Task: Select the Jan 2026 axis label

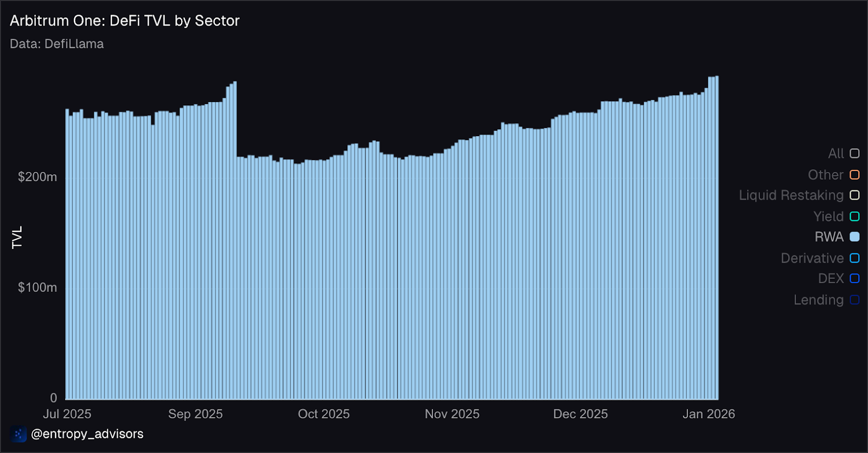Action: 709,414
